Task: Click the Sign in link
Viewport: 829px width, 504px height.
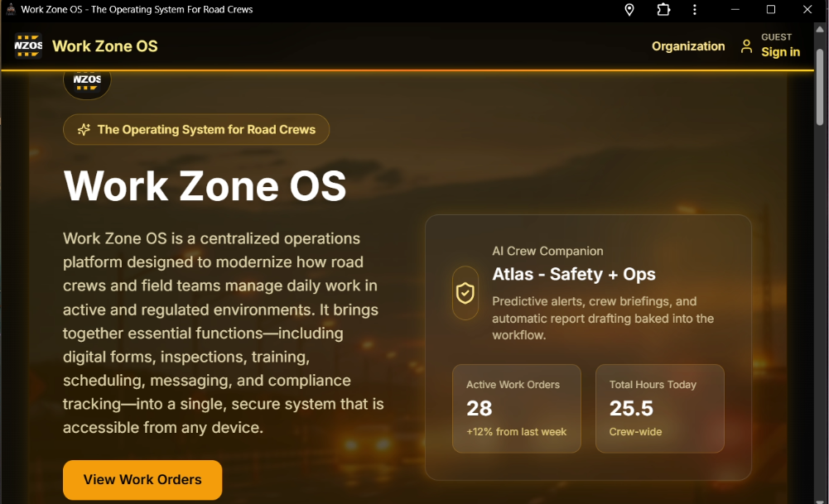Action: [x=779, y=52]
